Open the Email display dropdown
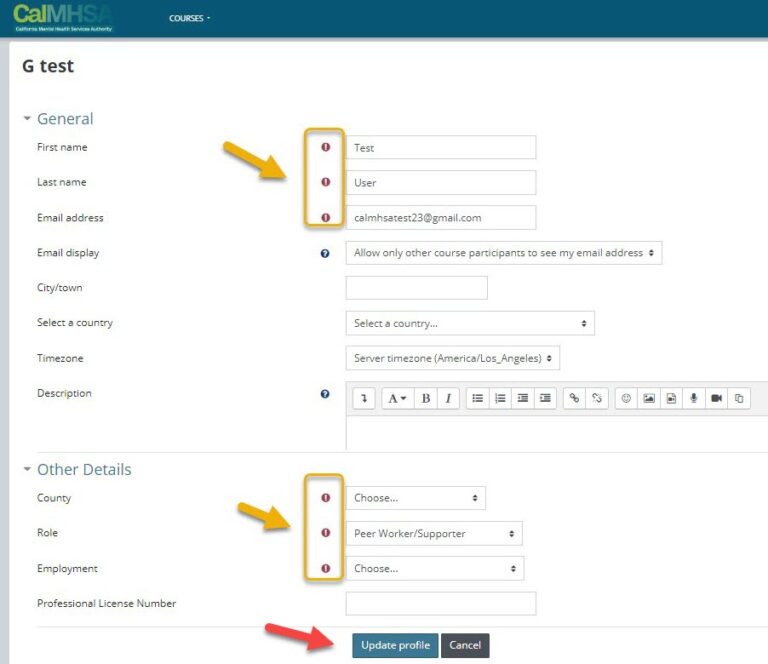Viewport: 768px width, 664px height. tap(504, 253)
